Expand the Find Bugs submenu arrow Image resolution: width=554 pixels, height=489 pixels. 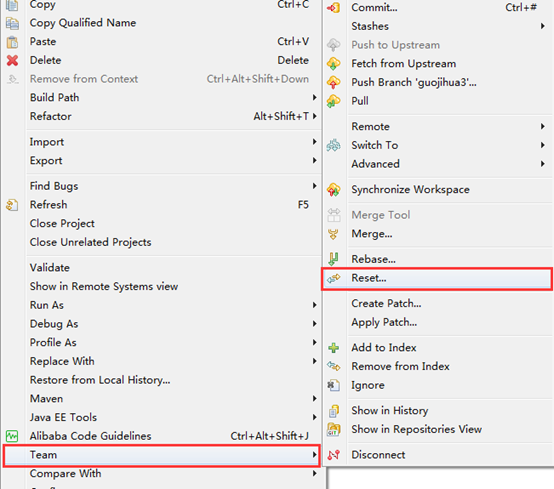click(314, 186)
